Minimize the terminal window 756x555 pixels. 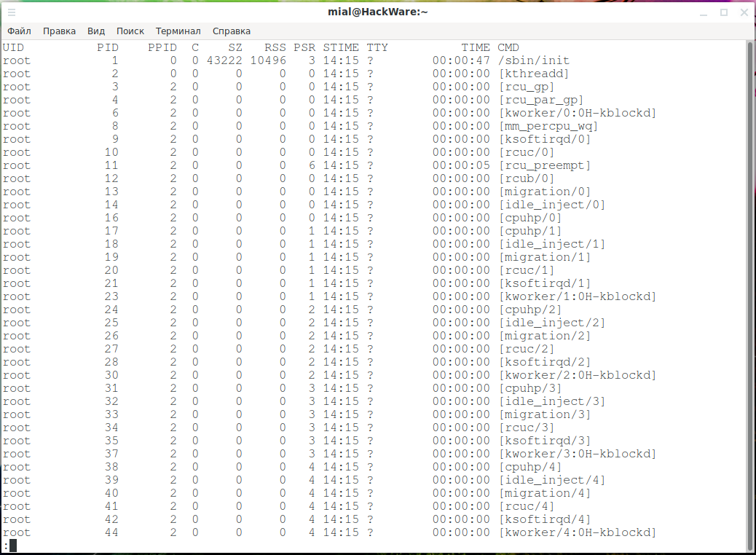[704, 12]
